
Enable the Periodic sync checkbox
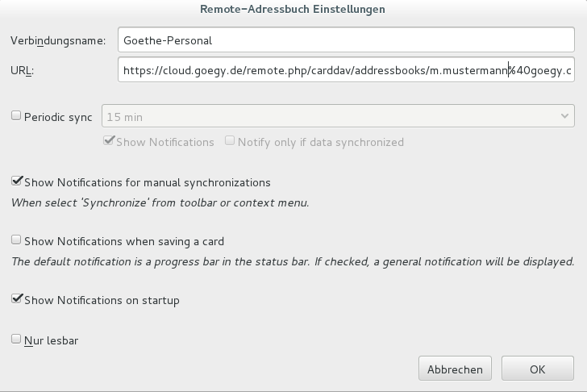[x=16, y=116]
